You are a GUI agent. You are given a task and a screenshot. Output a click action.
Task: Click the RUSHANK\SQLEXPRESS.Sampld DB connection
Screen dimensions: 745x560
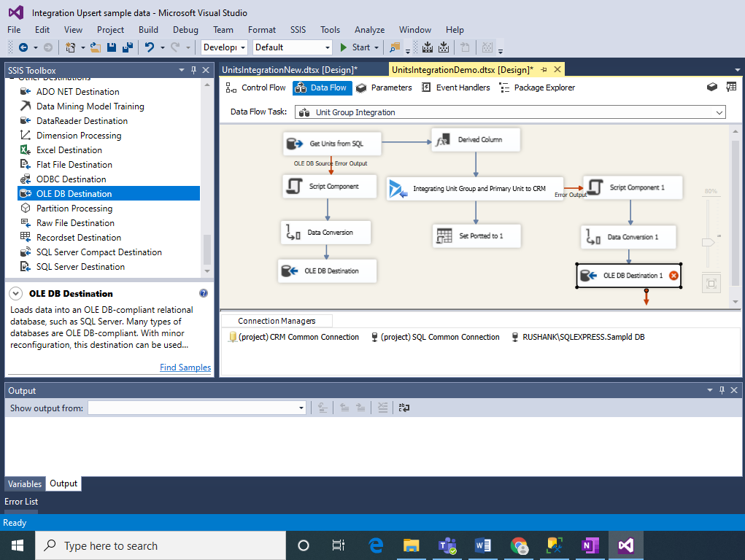pos(578,337)
